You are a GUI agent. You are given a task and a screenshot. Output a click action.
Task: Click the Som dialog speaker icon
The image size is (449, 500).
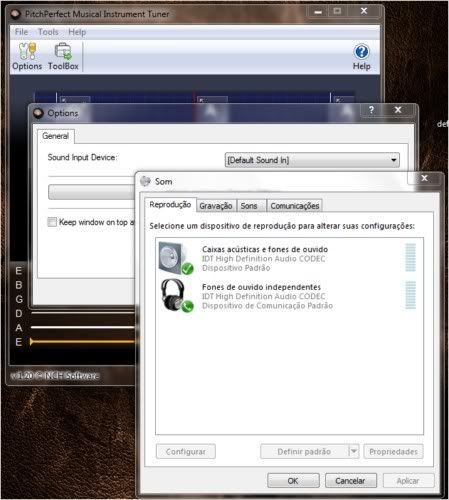pyautogui.click(x=145, y=181)
